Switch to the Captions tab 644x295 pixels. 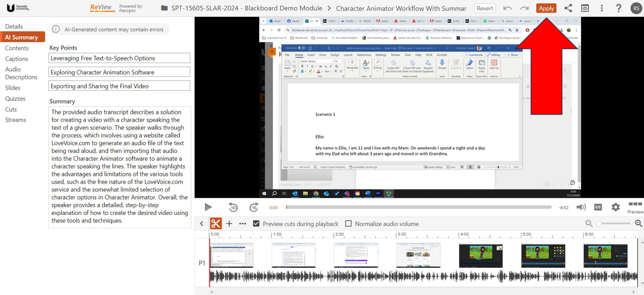tap(17, 59)
